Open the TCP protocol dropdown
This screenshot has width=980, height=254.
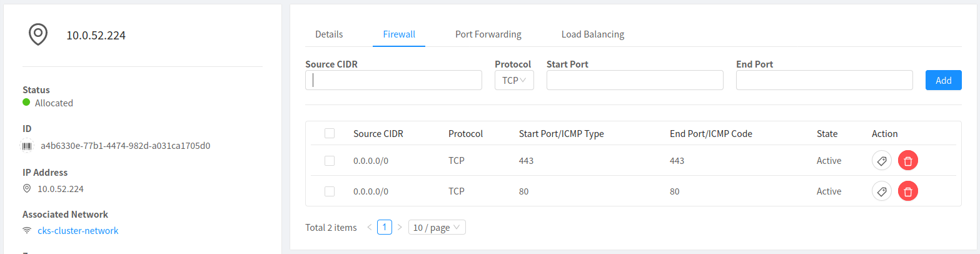(513, 80)
